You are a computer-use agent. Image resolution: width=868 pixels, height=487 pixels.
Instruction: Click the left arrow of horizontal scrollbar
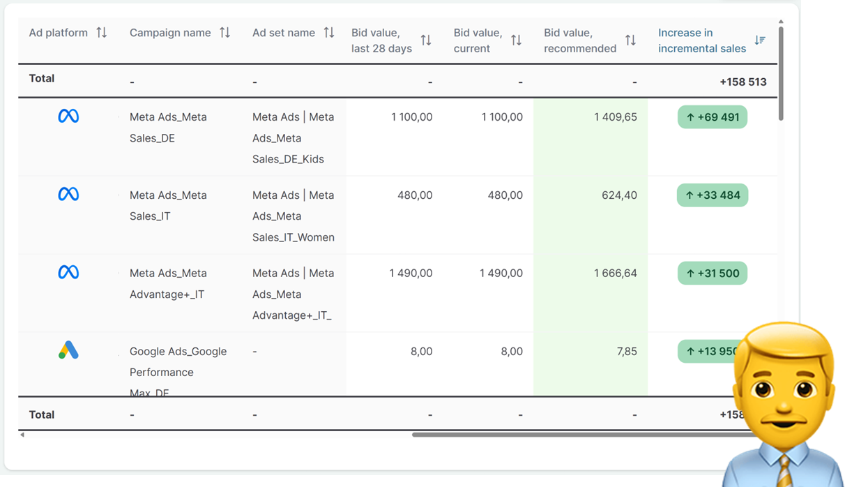(x=22, y=435)
